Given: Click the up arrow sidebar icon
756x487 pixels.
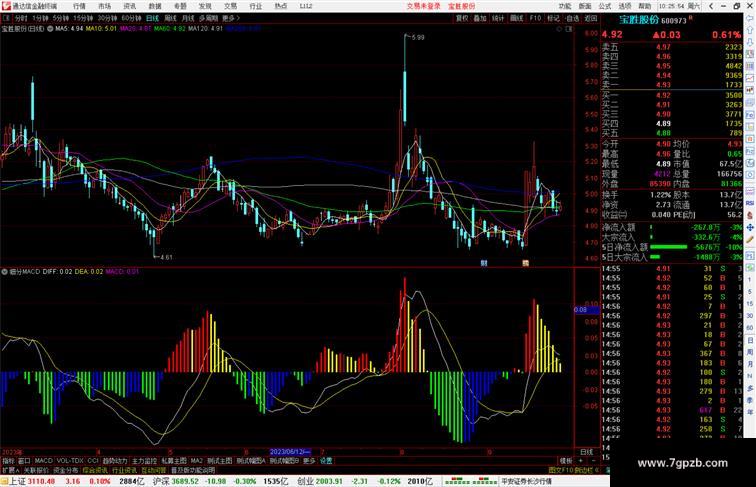Looking at the screenshot, I should [750, 31].
